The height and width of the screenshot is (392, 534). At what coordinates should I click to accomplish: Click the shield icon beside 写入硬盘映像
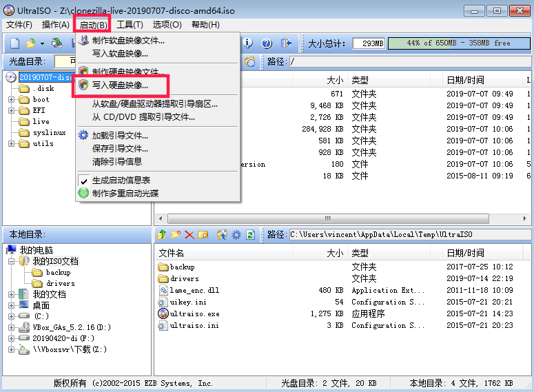(83, 85)
